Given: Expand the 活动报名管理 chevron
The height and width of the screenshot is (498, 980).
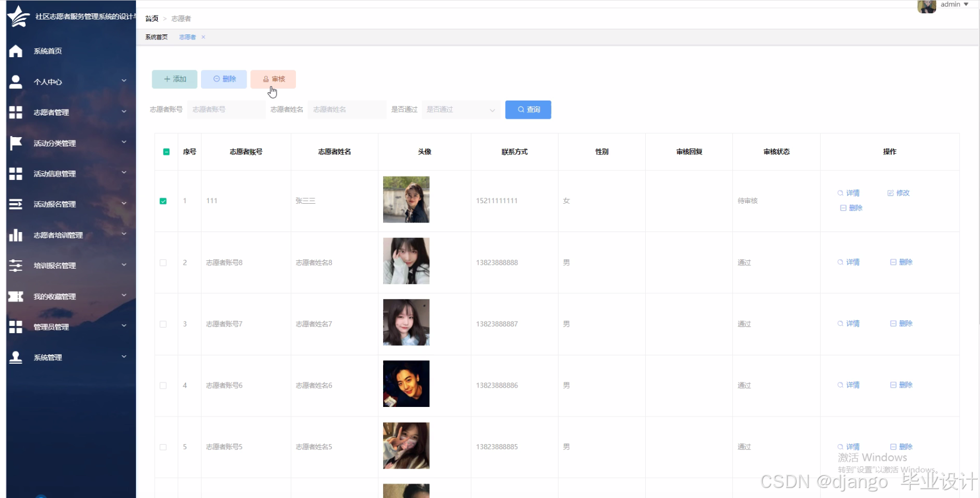Looking at the screenshot, I should click(124, 203).
